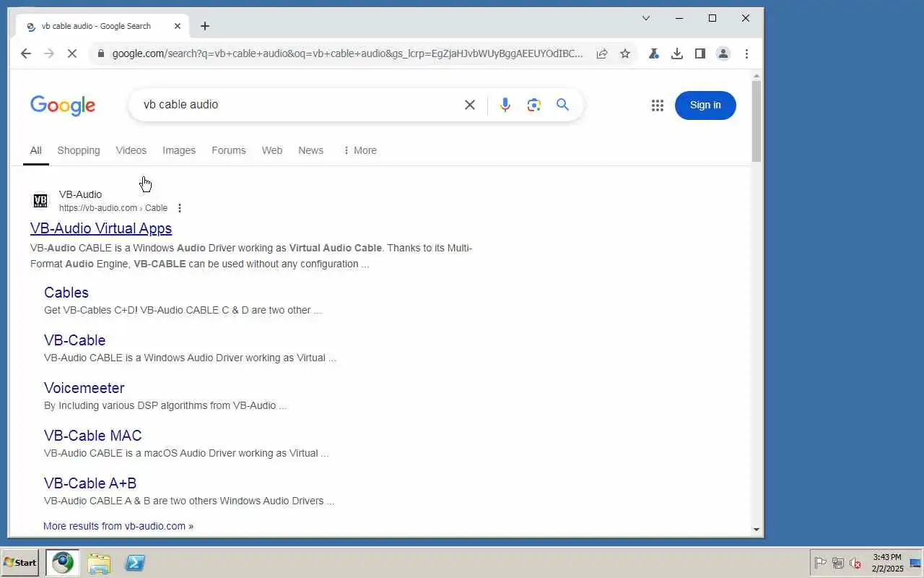Open Chrome's three-dot menu
This screenshot has height=578, width=924.
(746, 53)
